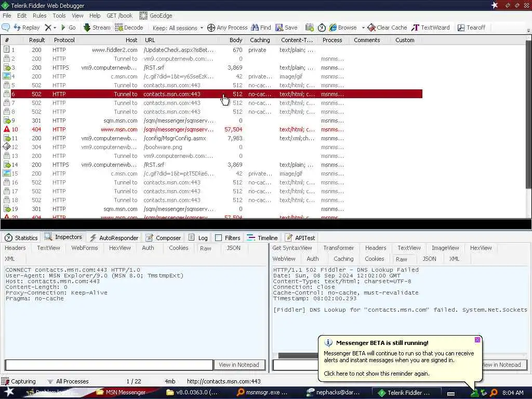Image resolution: width=532 pixels, height=399 pixels.
Task: Sort sessions by Body column header
Action: [x=235, y=40]
